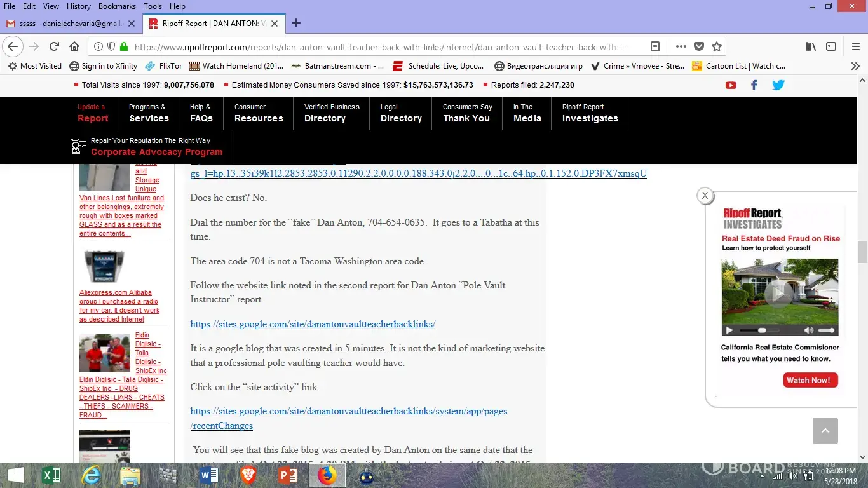
Task: Toggle the Firefox sidebar panel
Action: click(x=831, y=46)
